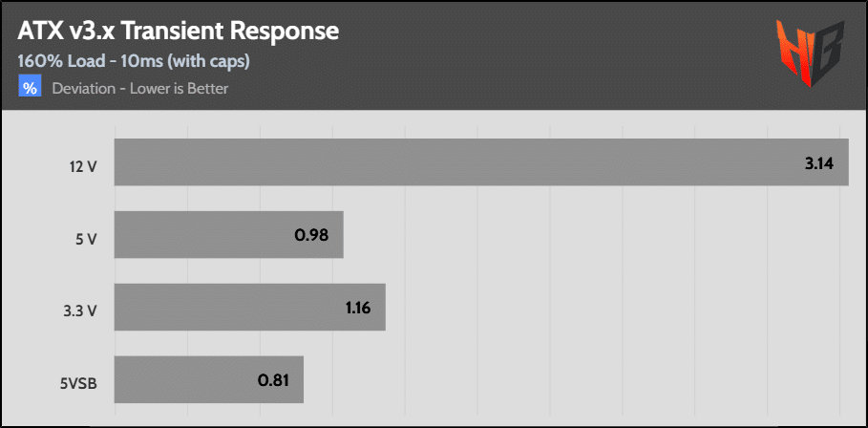Click the 3.14 value label
The width and height of the screenshot is (868, 428).
819,163
